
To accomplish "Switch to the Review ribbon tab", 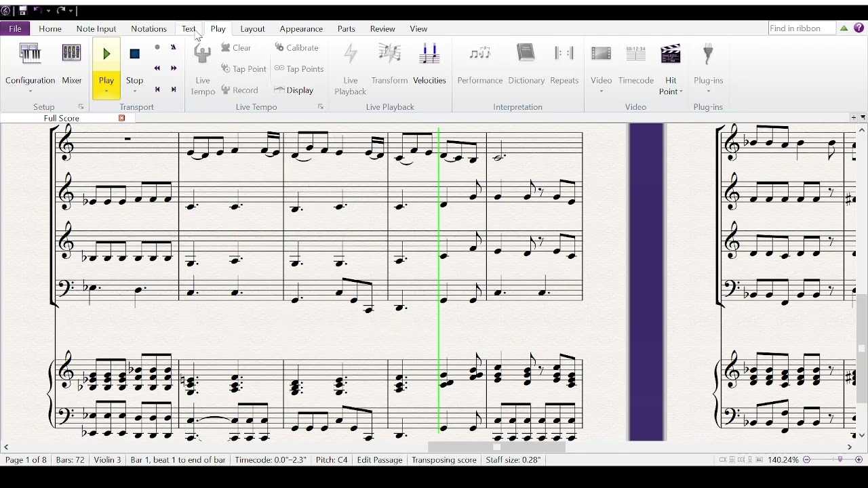I will coord(382,28).
